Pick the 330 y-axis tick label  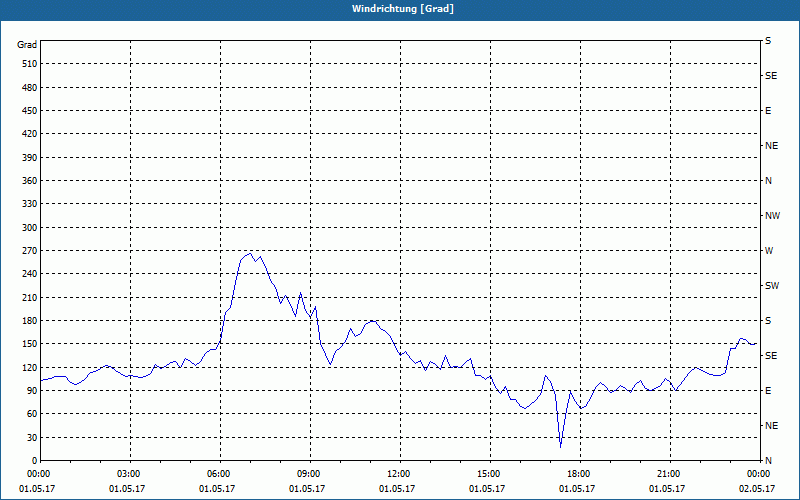(30, 204)
